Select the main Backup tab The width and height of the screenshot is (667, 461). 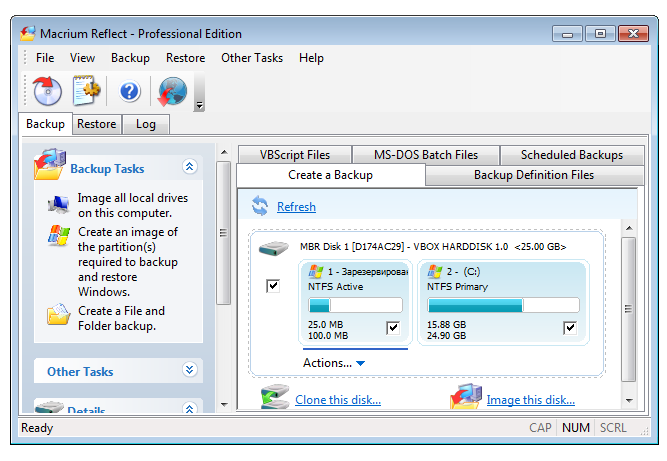(45, 124)
